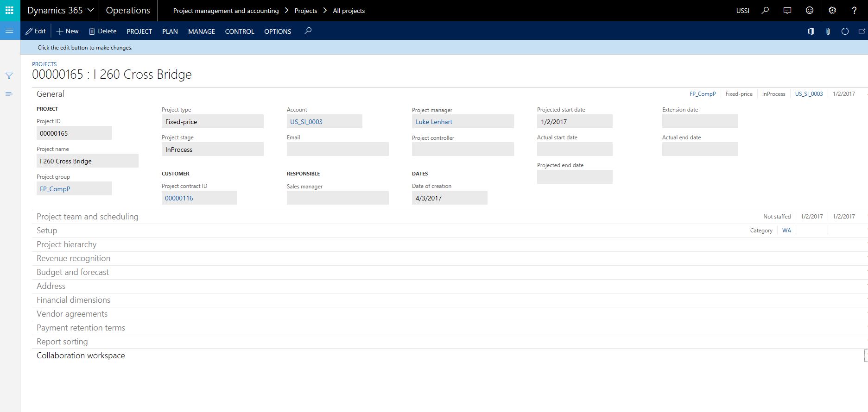The image size is (868, 412).
Task: Open Dynamics 365 dropdown menu
Action: coord(60,10)
